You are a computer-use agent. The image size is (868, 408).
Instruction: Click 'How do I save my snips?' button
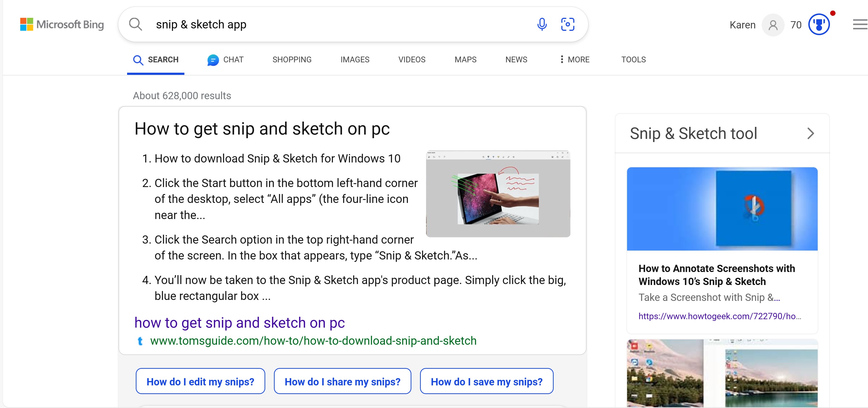pyautogui.click(x=486, y=381)
